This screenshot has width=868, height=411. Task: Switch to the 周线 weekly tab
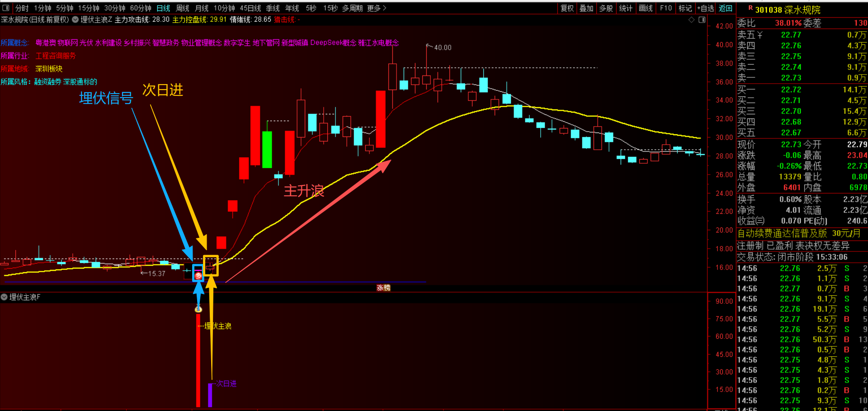pos(182,8)
